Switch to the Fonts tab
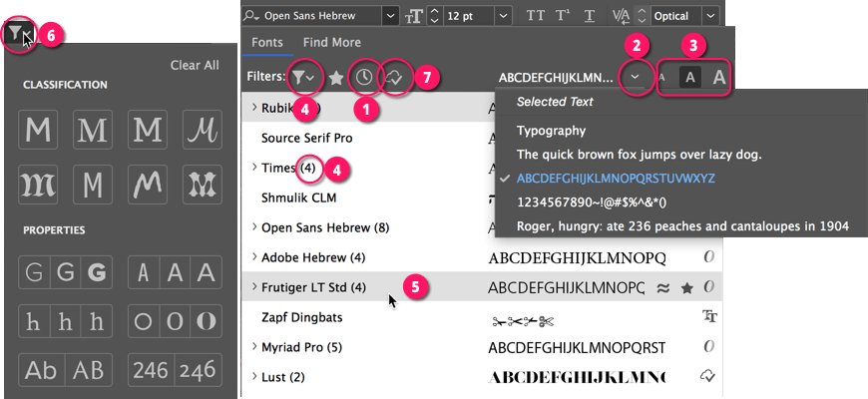The width and height of the screenshot is (868, 399). (x=267, y=43)
